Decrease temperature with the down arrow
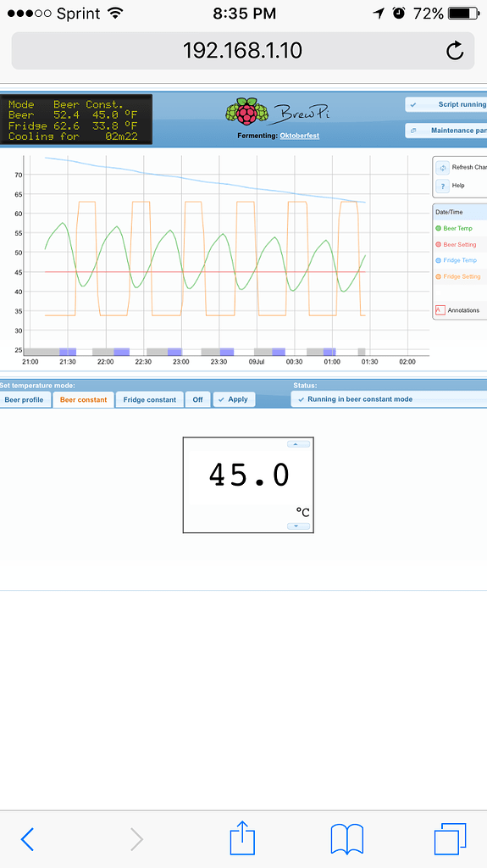Viewport: 487px width, 868px height. pyautogui.click(x=298, y=526)
